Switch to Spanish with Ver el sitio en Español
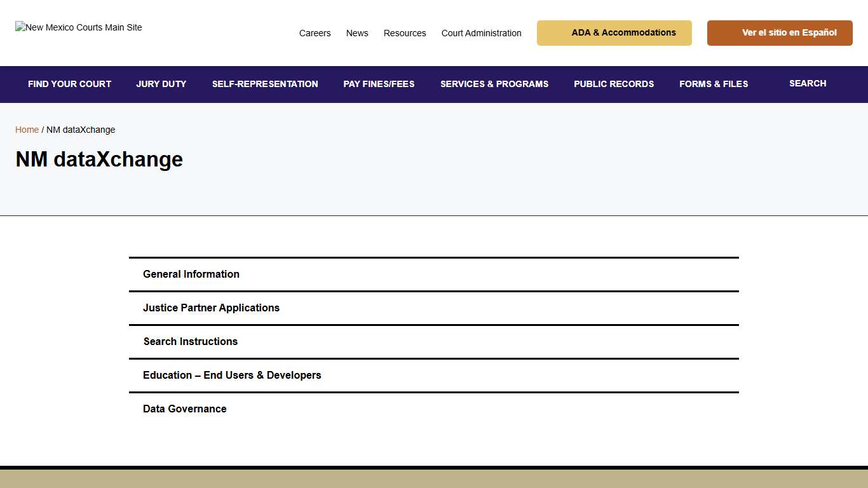This screenshot has height=488, width=868. 780,33
